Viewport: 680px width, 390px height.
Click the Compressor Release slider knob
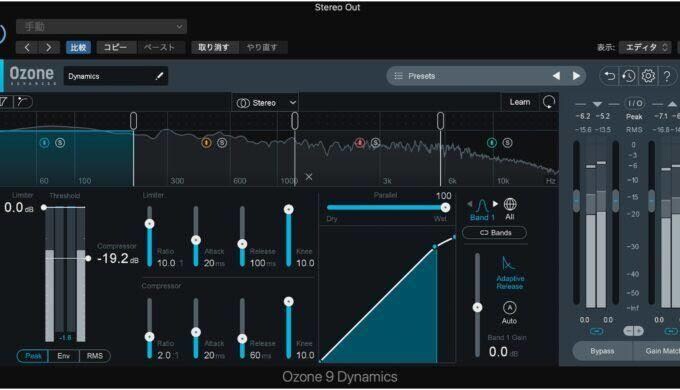(x=242, y=338)
